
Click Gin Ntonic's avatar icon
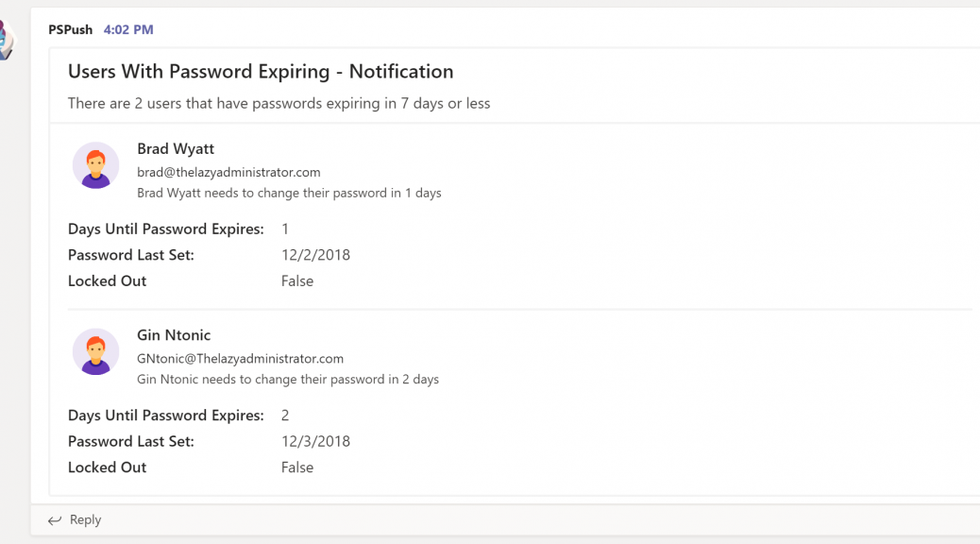pos(95,351)
